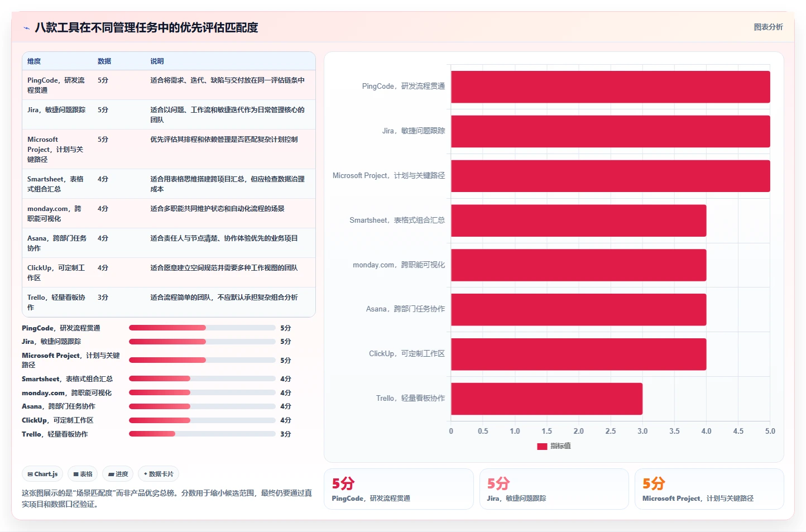The width and height of the screenshot is (806, 532).
Task: Click the ClickUp bar in the chart
Action: [579, 354]
